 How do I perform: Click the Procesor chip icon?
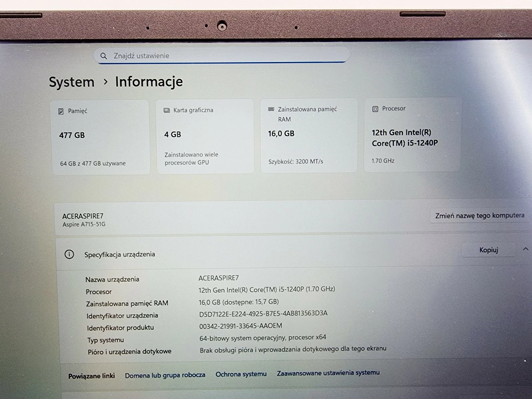click(376, 108)
